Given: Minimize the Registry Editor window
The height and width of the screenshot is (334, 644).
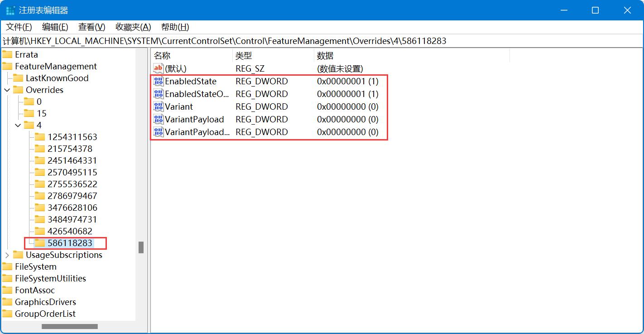Looking at the screenshot, I should [563, 10].
